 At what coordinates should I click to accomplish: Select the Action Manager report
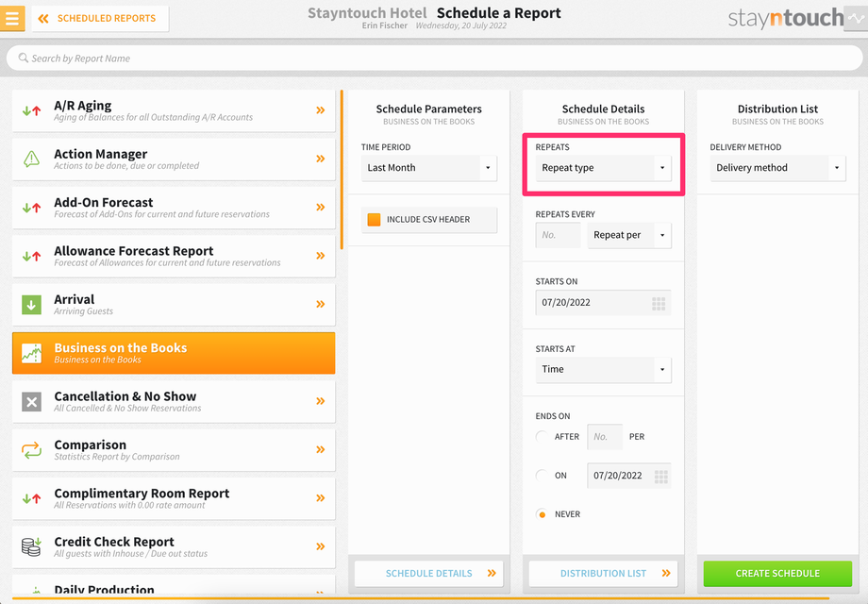pos(174,159)
